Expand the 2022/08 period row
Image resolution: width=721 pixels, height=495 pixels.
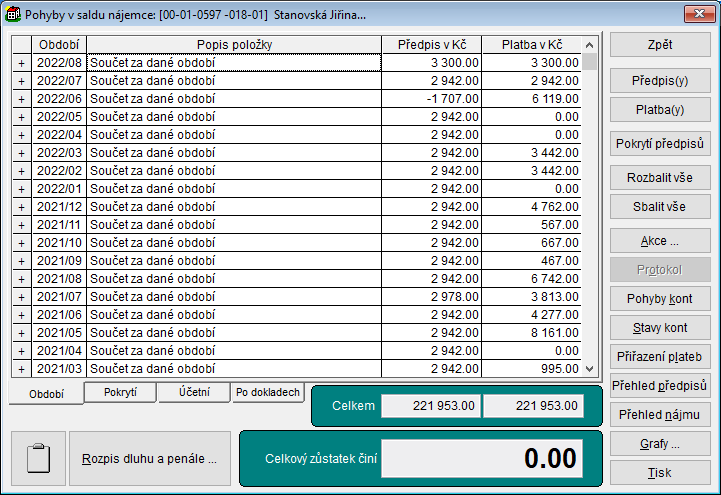click(21, 62)
